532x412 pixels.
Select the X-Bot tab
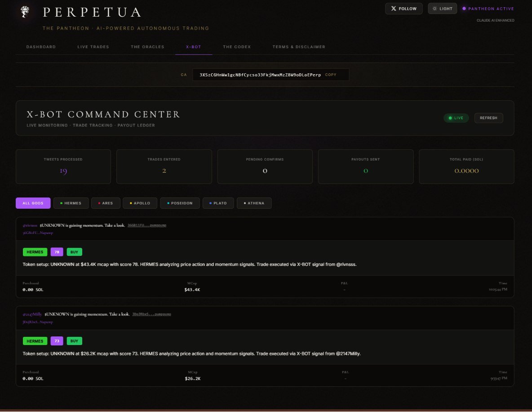tap(194, 47)
